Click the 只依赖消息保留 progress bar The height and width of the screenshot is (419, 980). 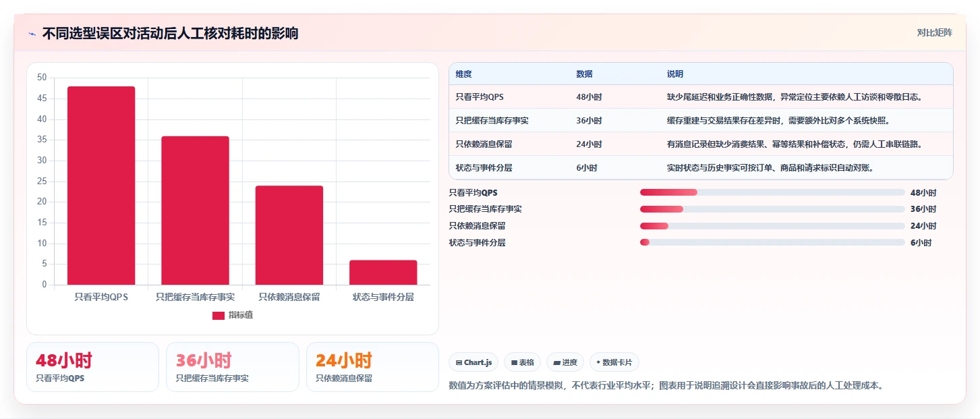coord(772,226)
